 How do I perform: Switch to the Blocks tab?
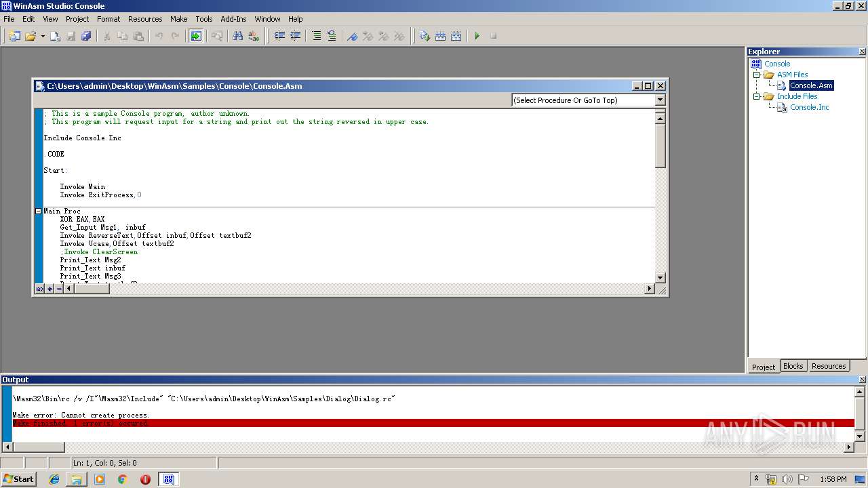[x=793, y=366]
